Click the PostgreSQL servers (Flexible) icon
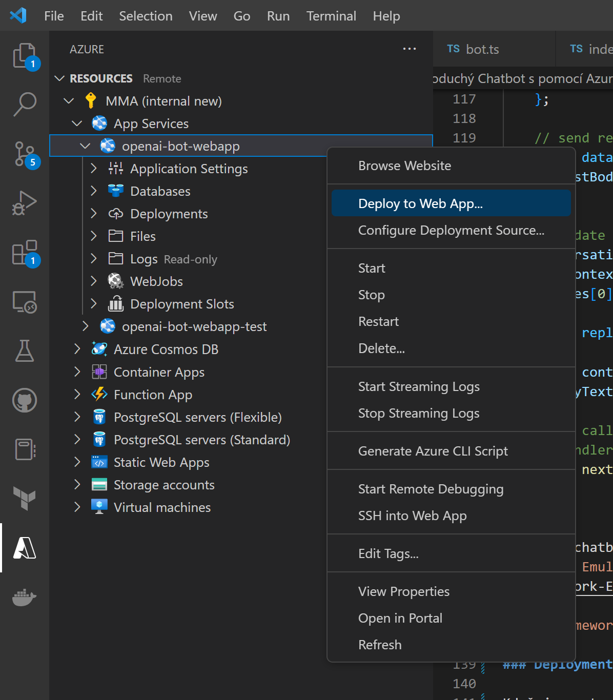This screenshot has width=613, height=700. click(99, 417)
